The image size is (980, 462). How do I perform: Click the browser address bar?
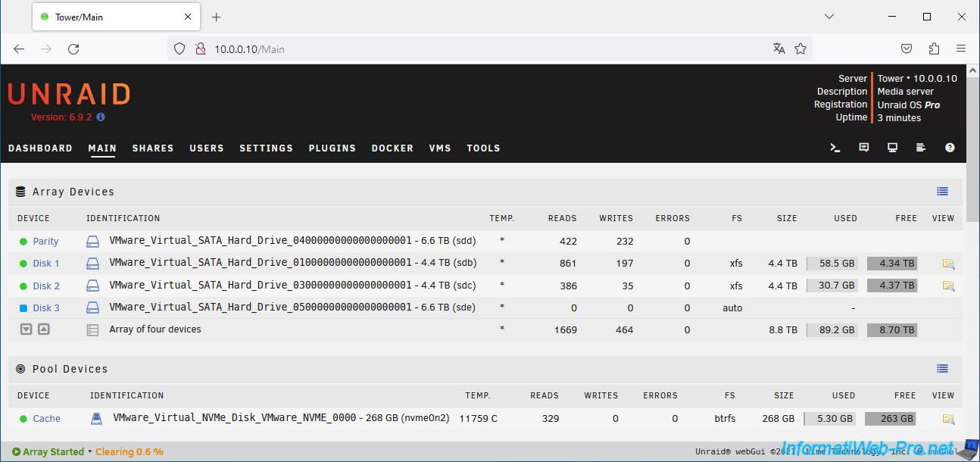[485, 49]
